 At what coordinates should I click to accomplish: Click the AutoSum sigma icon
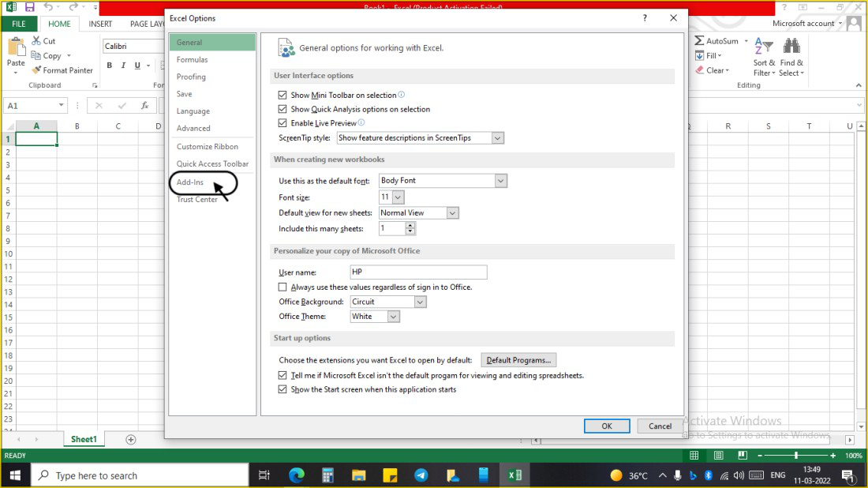(700, 41)
